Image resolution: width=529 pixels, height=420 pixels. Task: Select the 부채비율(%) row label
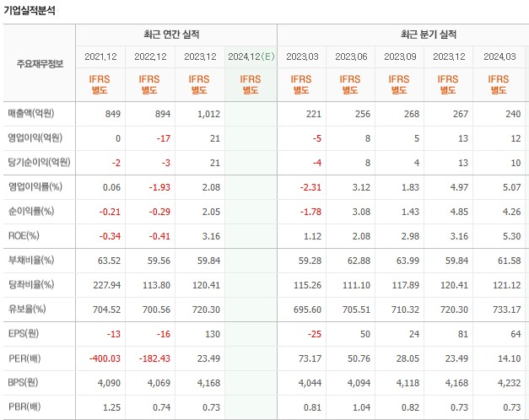tap(31, 261)
